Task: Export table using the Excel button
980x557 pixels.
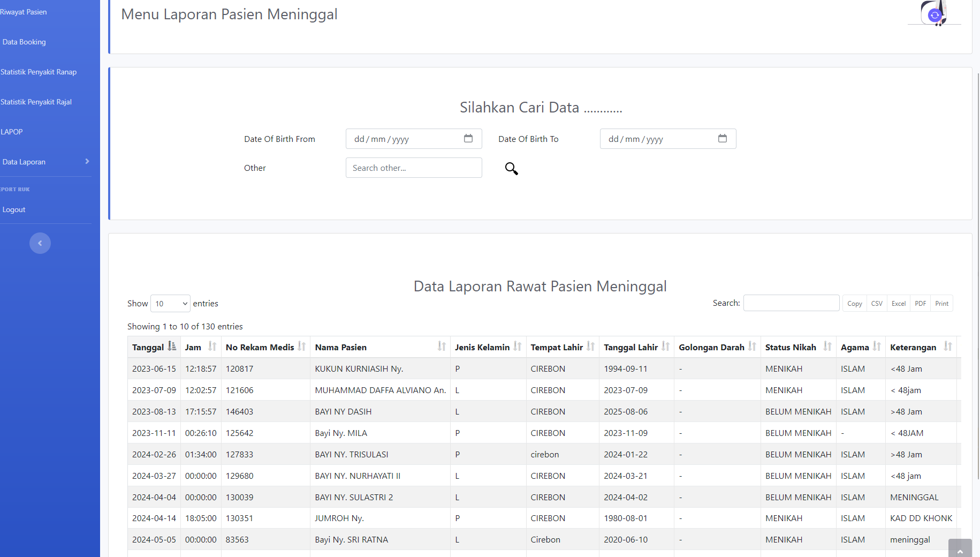Action: [x=898, y=304]
